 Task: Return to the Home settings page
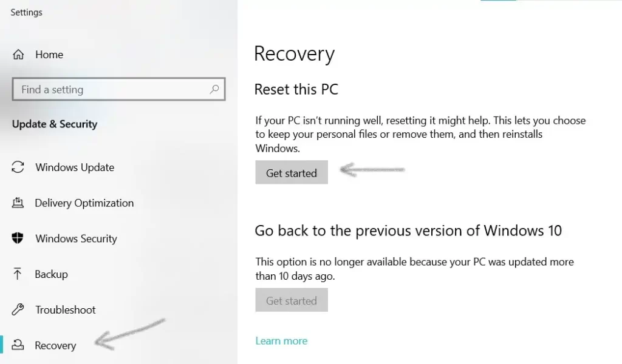point(50,54)
